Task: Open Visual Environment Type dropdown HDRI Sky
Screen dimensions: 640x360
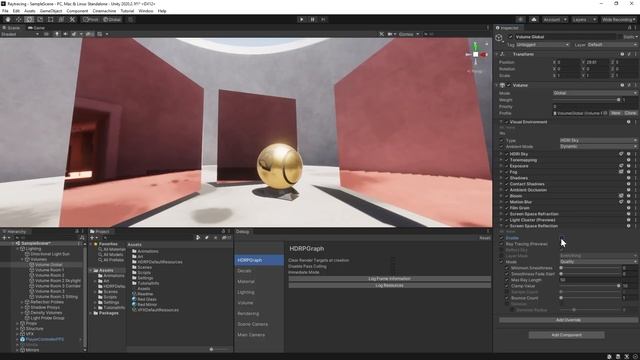Action: [598, 140]
